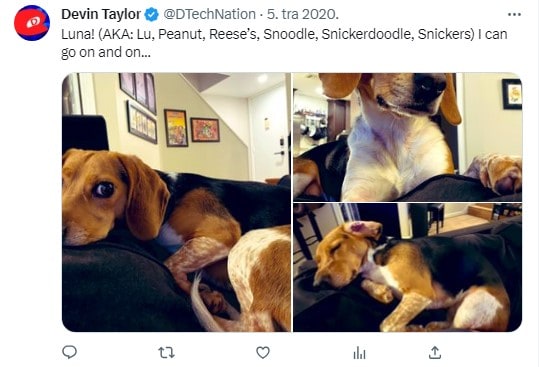
Task: Visit the Devin Taylor display name link
Action: point(101,14)
